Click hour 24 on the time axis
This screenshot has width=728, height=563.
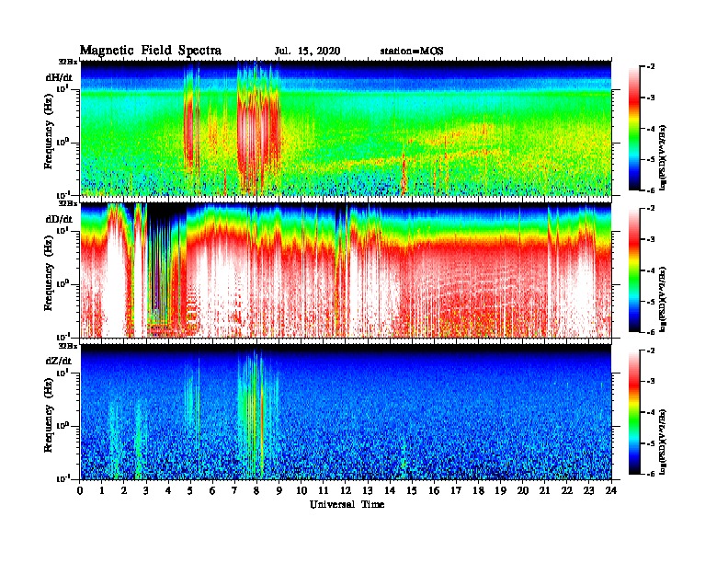pyautogui.click(x=611, y=491)
